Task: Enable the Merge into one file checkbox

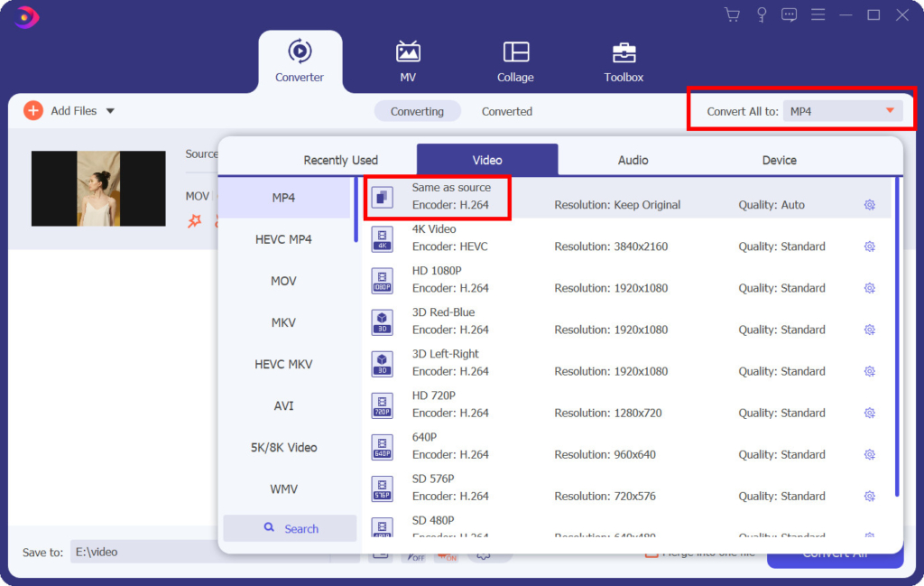Action: [651, 553]
